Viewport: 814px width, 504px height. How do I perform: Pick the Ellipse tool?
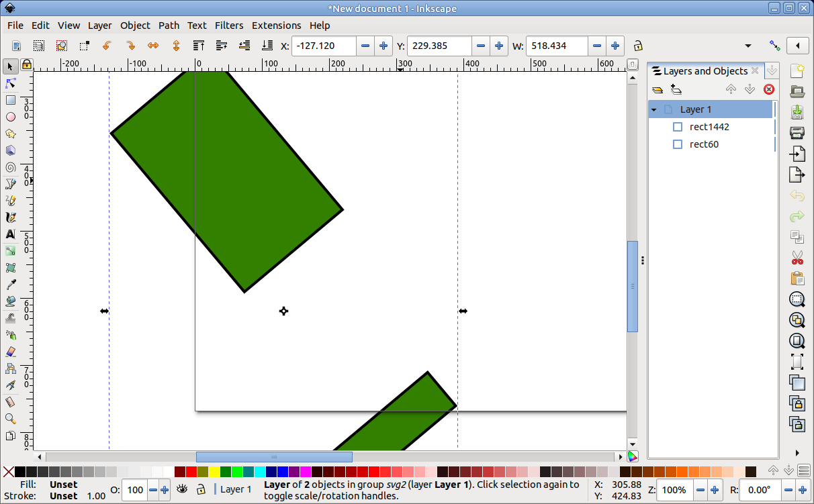click(x=9, y=117)
